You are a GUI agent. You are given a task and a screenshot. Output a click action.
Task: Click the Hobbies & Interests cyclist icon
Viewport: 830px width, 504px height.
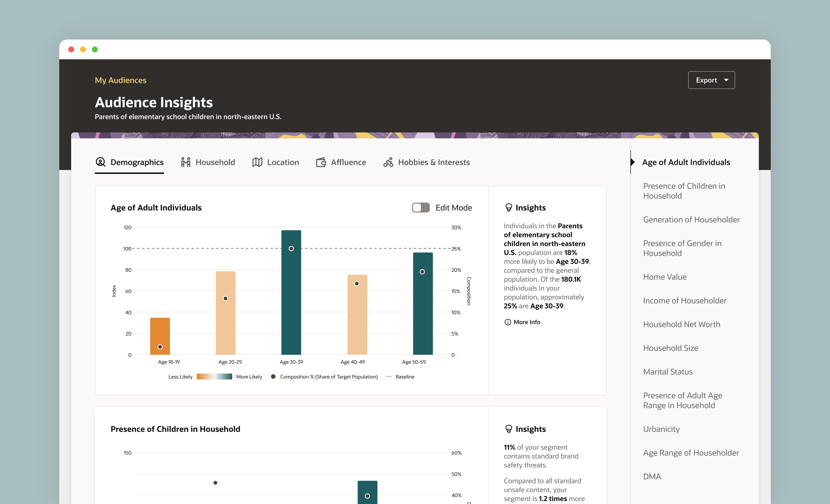[388, 162]
